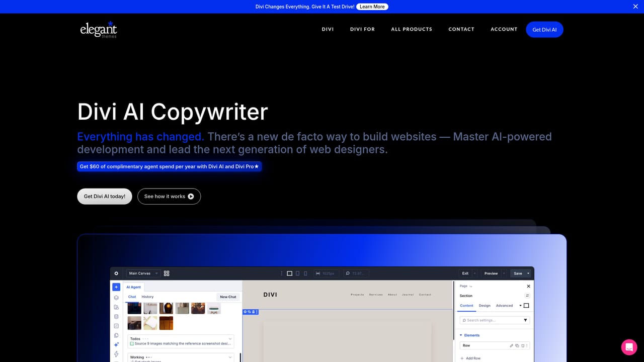Click the grid layout view icon
The image size is (644, 362).
click(x=167, y=274)
